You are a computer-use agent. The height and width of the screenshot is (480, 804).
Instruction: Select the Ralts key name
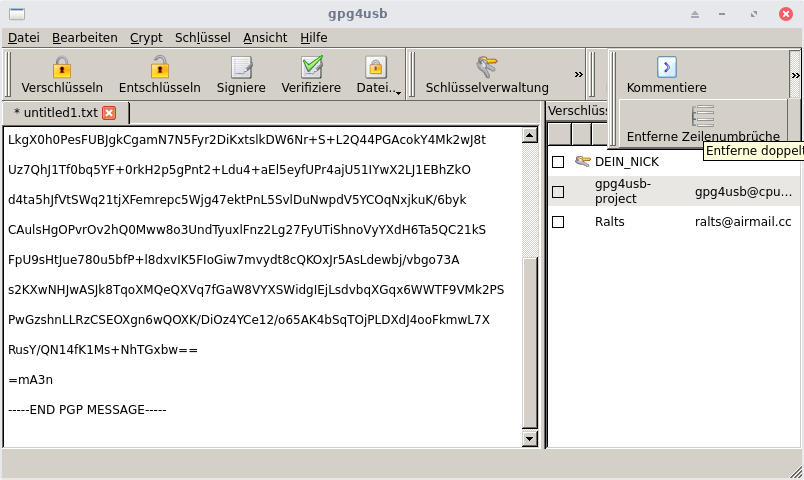click(x=610, y=222)
